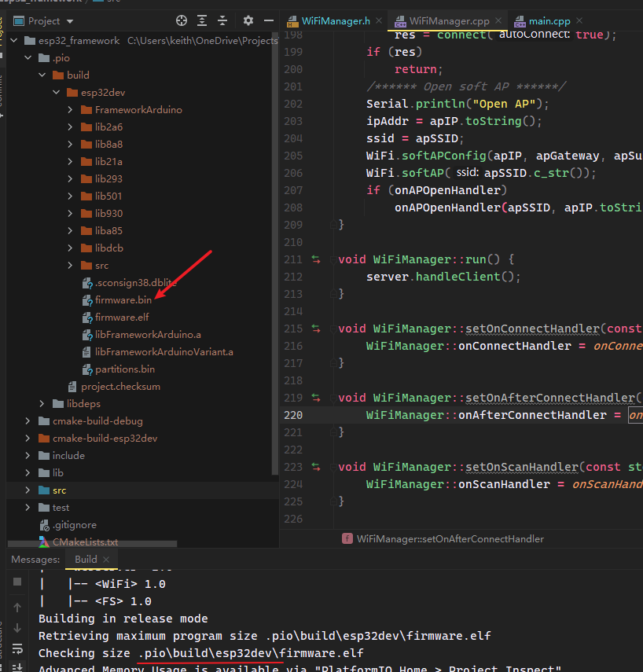This screenshot has width=643, height=672.
Task: Expand the libdeps folder
Action: tap(42, 403)
